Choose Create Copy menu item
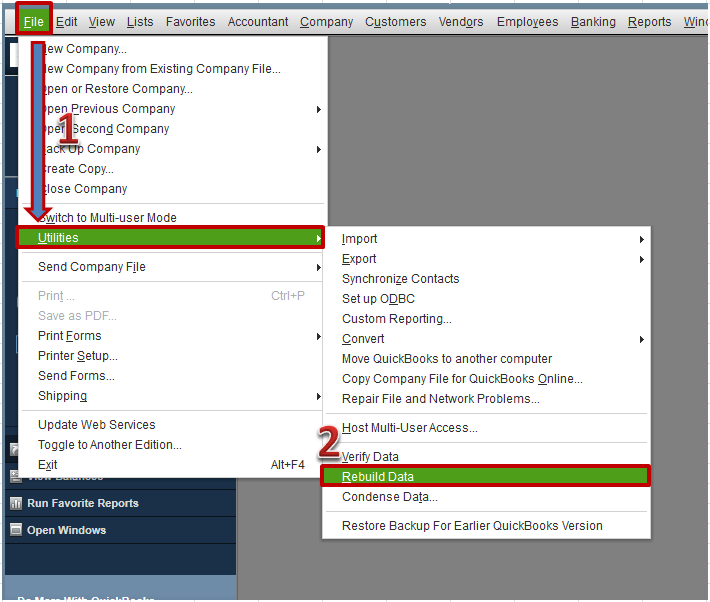This screenshot has width=710, height=602. pyautogui.click(x=76, y=169)
